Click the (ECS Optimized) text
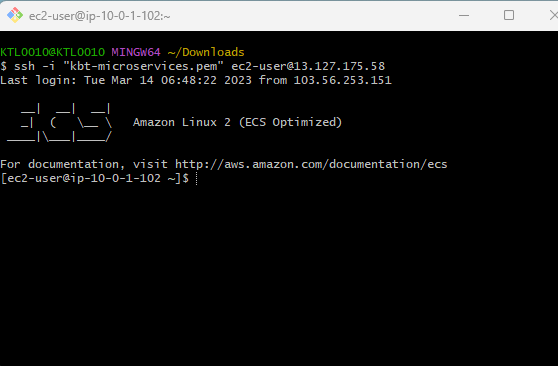Screen dimensions: 558x366 290,122
